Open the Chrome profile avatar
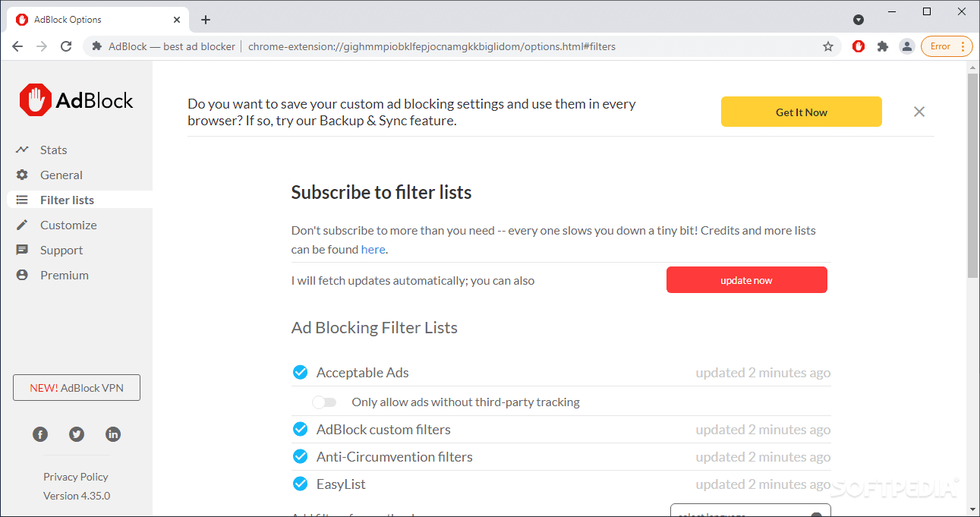Viewport: 980px width, 517px height. [x=906, y=46]
